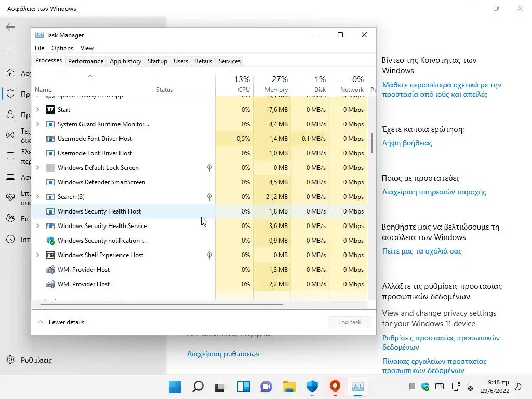The height and width of the screenshot is (399, 532).
Task: Open File Explorer from taskbar
Action: click(x=289, y=387)
